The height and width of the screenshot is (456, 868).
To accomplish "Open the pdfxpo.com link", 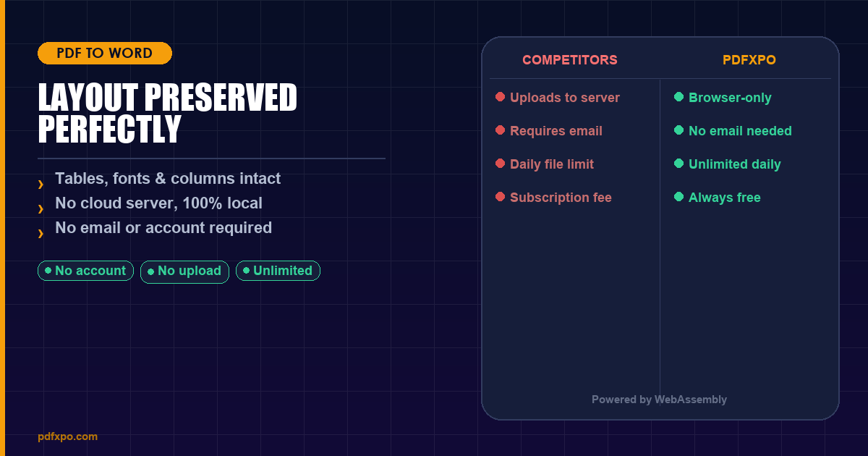I will point(67,436).
